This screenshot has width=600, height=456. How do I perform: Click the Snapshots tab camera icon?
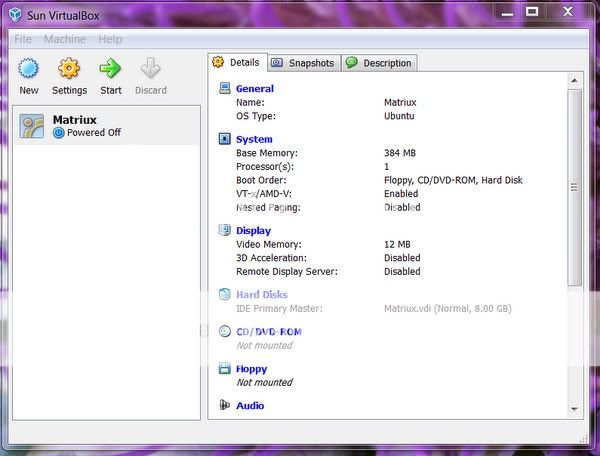point(277,63)
